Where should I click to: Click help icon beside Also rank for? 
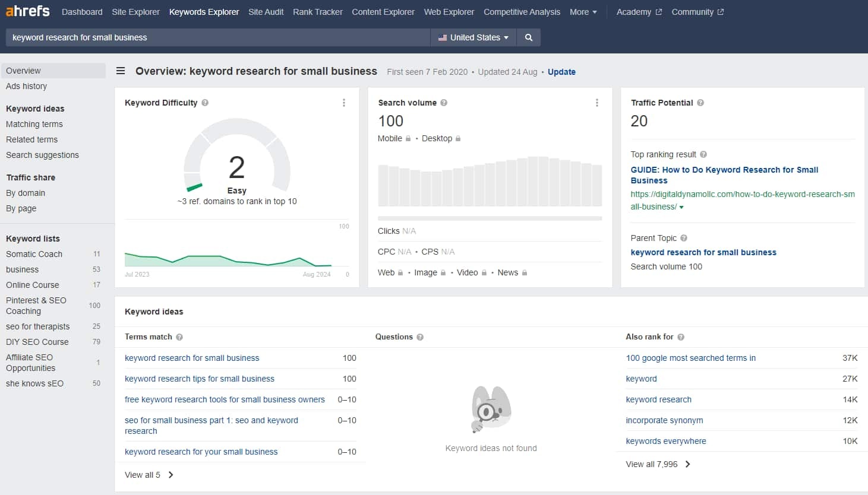pos(681,337)
